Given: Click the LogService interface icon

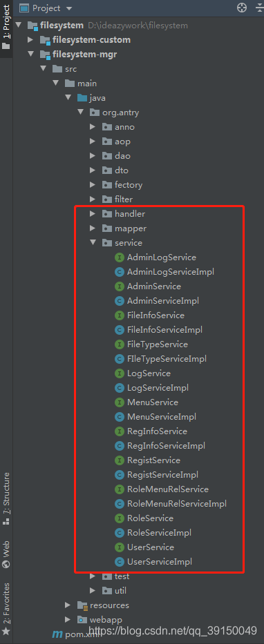Looking at the screenshot, I should click(120, 373).
